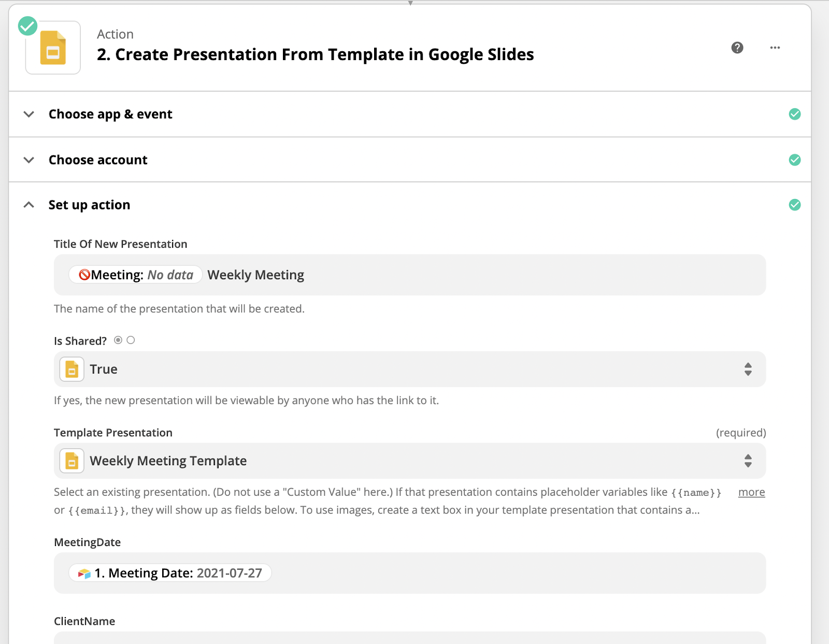Viewport: 829px width, 644px height.
Task: Open the three-dot more options menu
Action: click(775, 48)
